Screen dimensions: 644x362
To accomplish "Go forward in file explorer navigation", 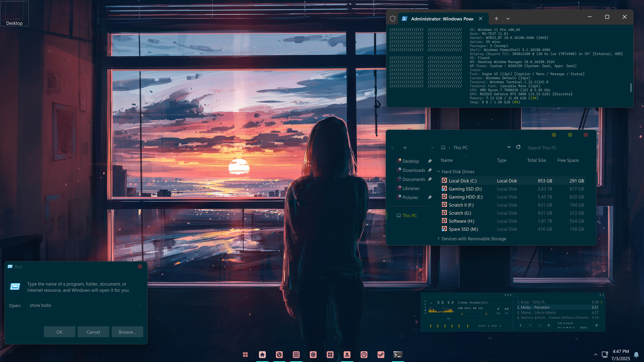I will [x=405, y=148].
